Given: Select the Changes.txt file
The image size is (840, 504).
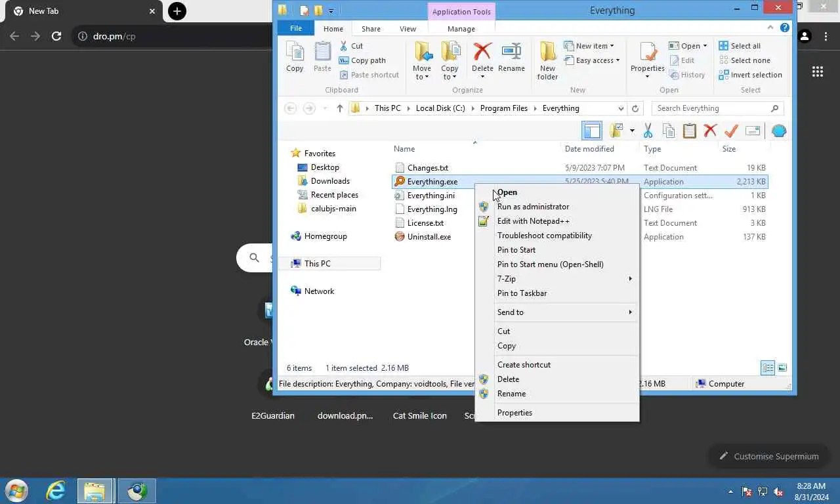Looking at the screenshot, I should tap(427, 168).
